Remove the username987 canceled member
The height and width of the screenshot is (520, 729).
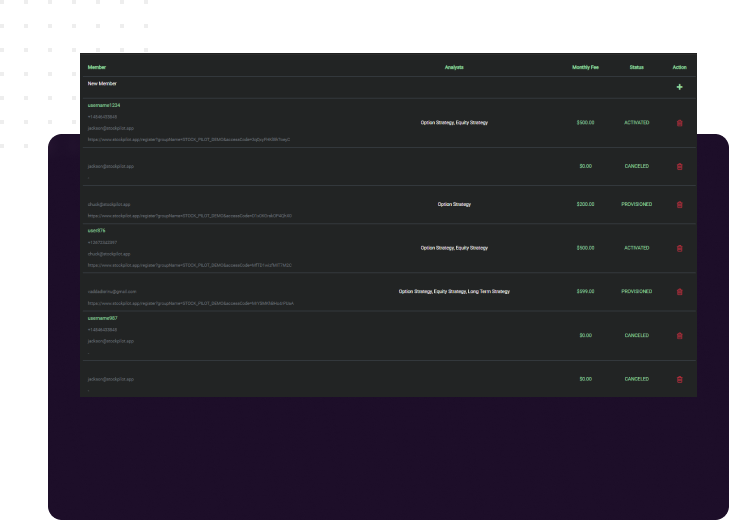pyautogui.click(x=680, y=335)
